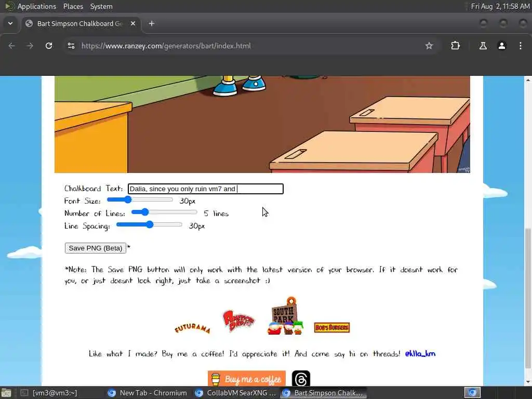Open the American Dad generator logo
The width and height of the screenshot is (532, 399).
pyautogui.click(x=238, y=321)
